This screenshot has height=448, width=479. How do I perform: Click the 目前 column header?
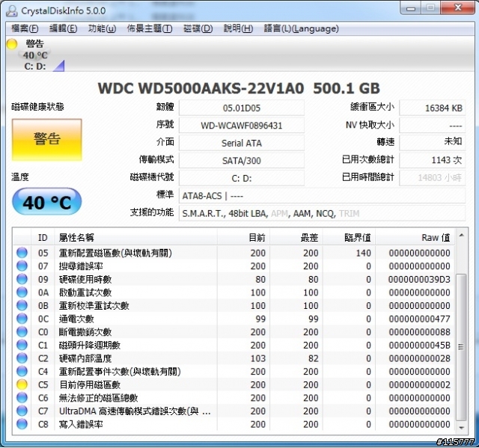point(243,237)
